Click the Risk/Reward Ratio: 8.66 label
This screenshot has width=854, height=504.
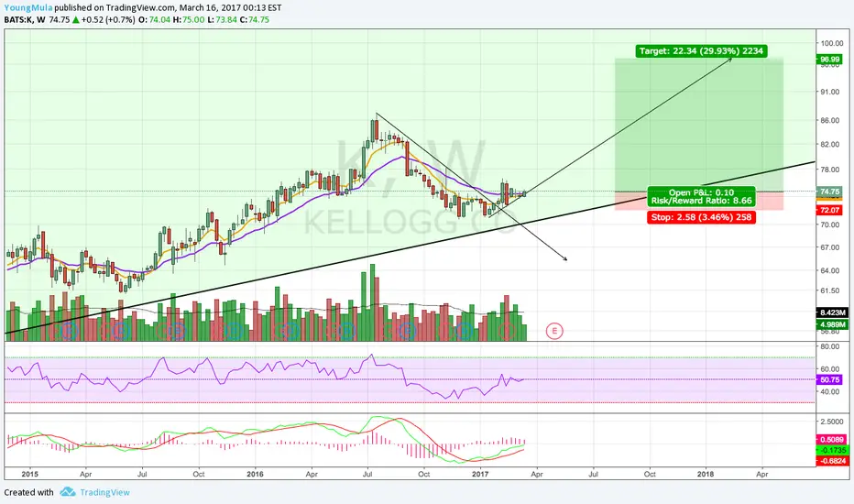point(701,201)
